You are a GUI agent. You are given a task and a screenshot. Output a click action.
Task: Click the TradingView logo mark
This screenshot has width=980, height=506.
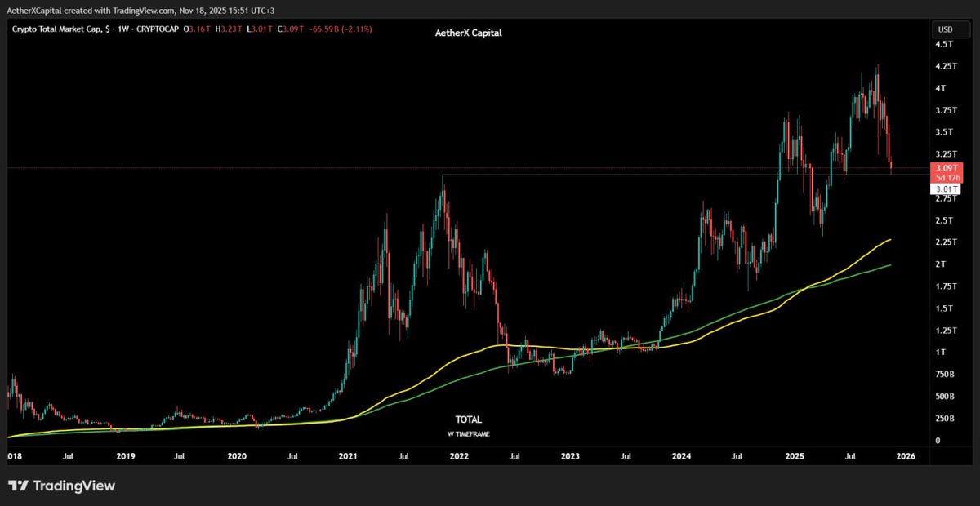point(17,485)
